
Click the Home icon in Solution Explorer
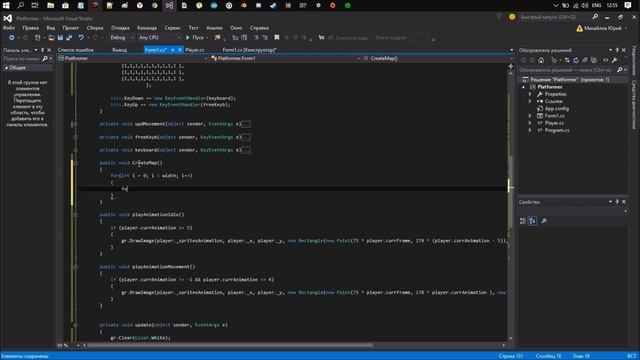pyautogui.click(x=541, y=60)
